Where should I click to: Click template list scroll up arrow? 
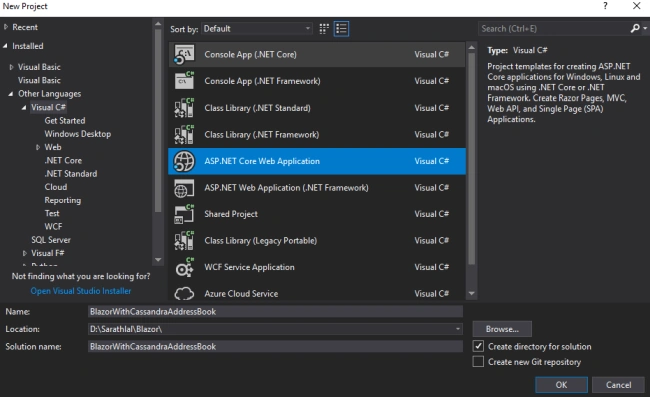coord(471,48)
